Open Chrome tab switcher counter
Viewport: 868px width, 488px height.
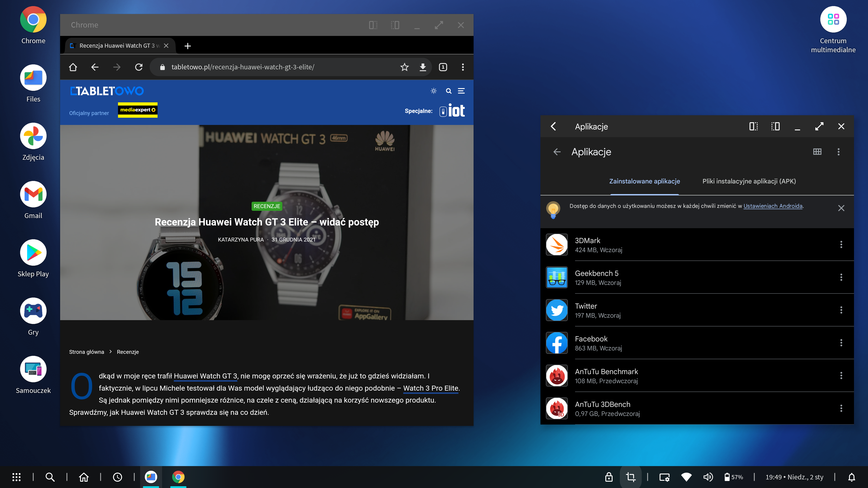pyautogui.click(x=443, y=67)
